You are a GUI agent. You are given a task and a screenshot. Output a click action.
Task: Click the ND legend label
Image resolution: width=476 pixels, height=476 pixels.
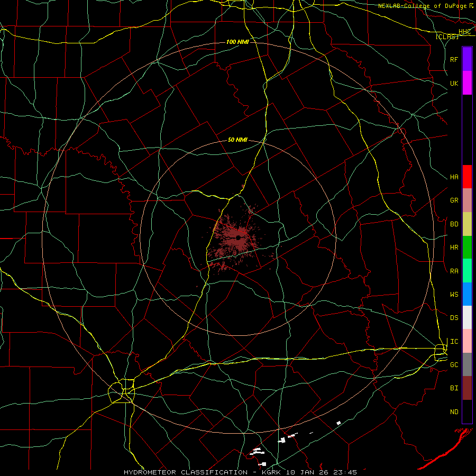click(454, 411)
